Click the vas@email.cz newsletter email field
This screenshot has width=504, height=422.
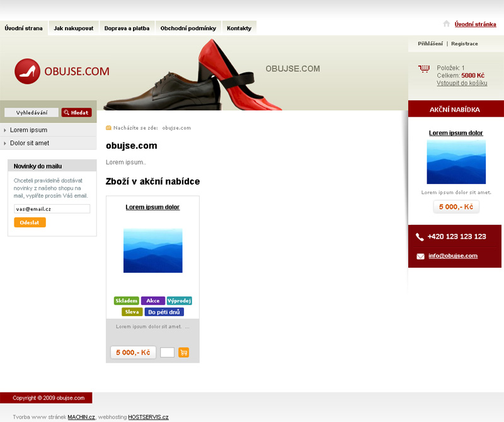click(52, 209)
